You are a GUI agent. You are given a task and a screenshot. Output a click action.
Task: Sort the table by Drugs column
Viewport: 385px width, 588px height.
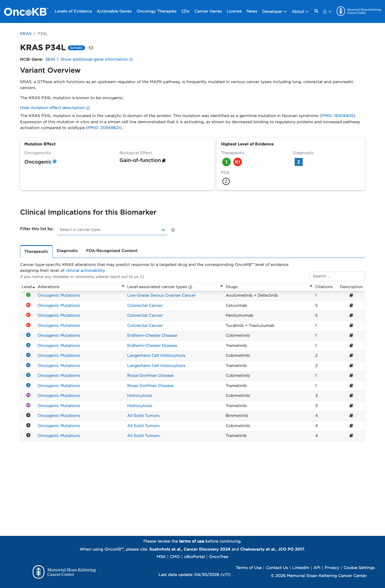point(269,287)
